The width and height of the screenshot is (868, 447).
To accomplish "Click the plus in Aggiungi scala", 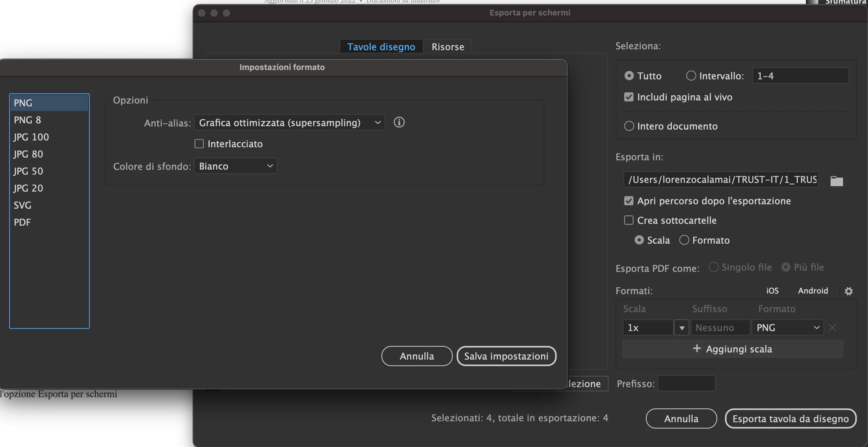I will point(696,348).
